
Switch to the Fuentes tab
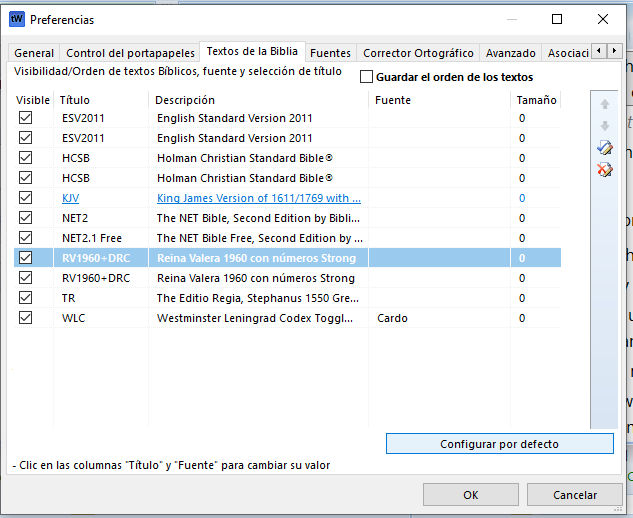330,53
